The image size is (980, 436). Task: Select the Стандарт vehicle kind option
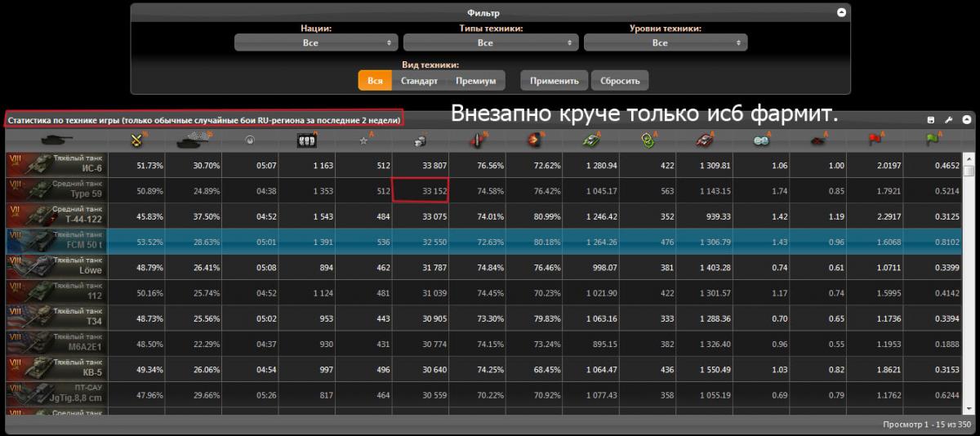pyautogui.click(x=419, y=81)
